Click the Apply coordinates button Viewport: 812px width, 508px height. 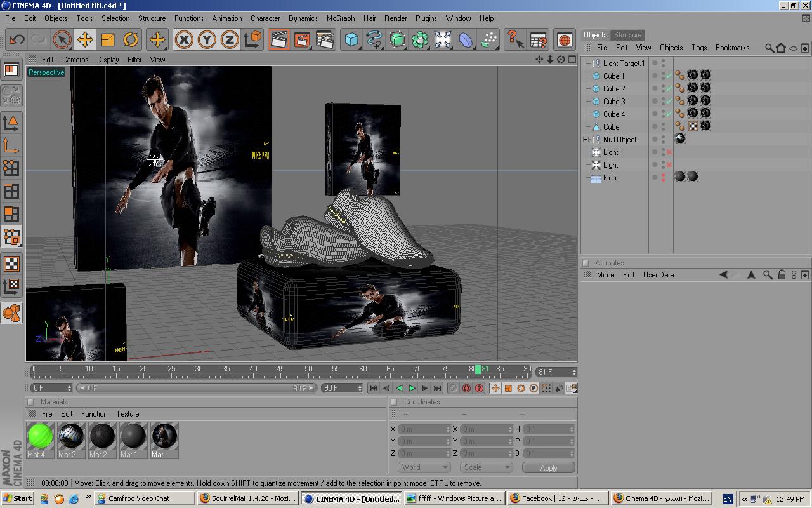(548, 467)
